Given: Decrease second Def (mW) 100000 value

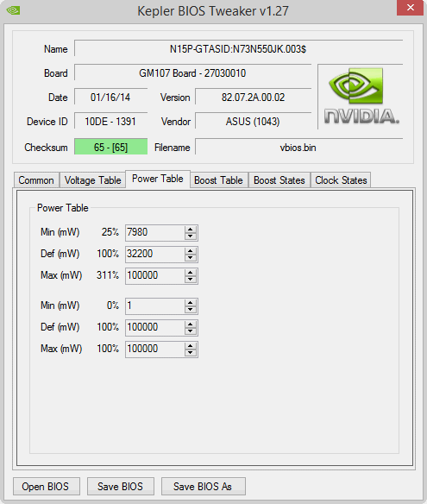Looking at the screenshot, I should [x=191, y=331].
